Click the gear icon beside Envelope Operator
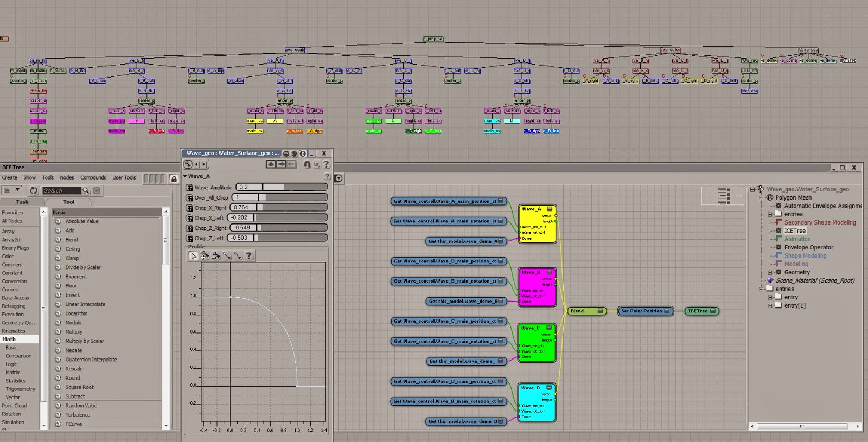868x442 pixels. pyautogui.click(x=778, y=247)
